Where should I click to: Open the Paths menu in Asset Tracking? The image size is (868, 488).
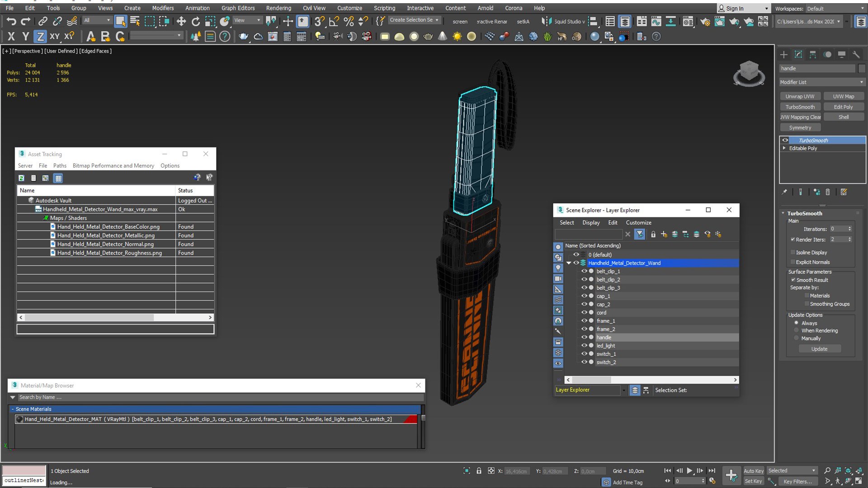[x=60, y=166]
